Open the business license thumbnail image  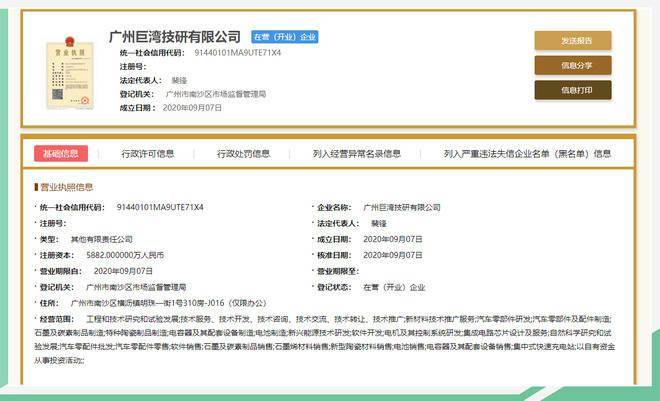tap(70, 73)
